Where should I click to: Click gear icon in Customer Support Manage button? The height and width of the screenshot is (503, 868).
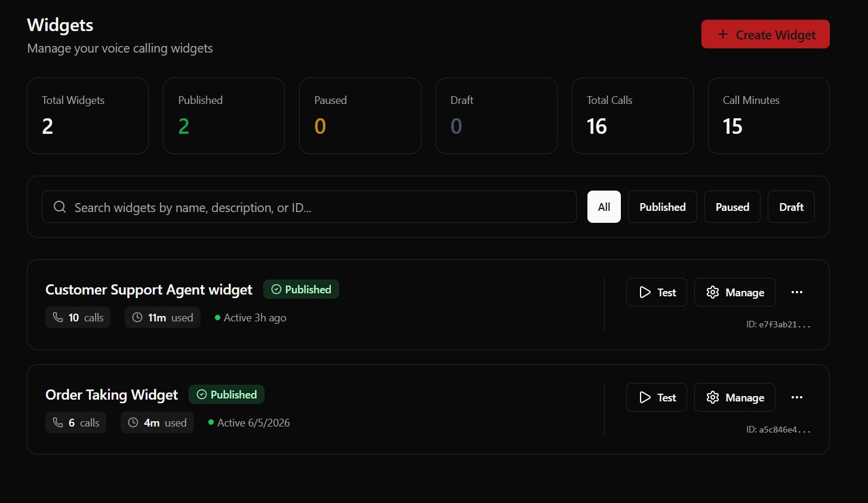(x=713, y=292)
